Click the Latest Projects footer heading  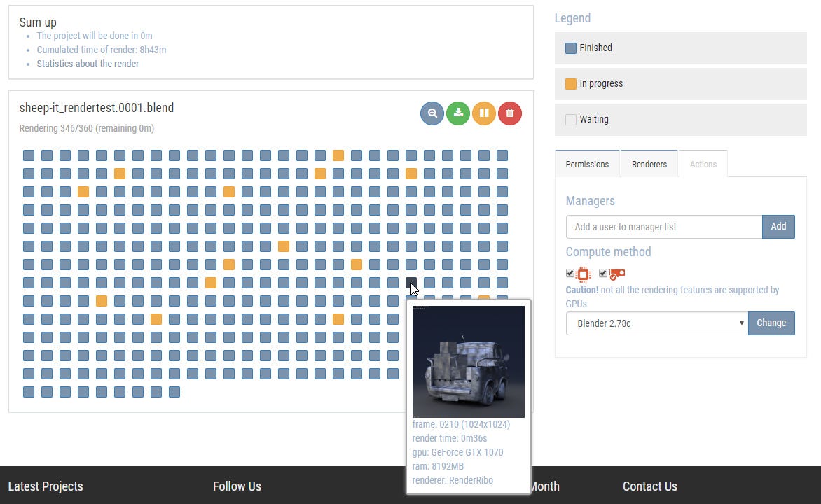(x=46, y=486)
